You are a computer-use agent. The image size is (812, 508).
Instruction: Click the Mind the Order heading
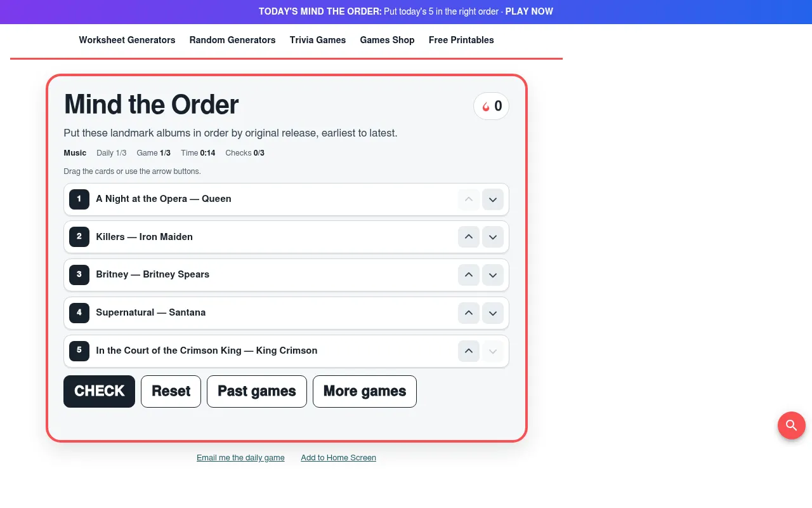pyautogui.click(x=151, y=105)
